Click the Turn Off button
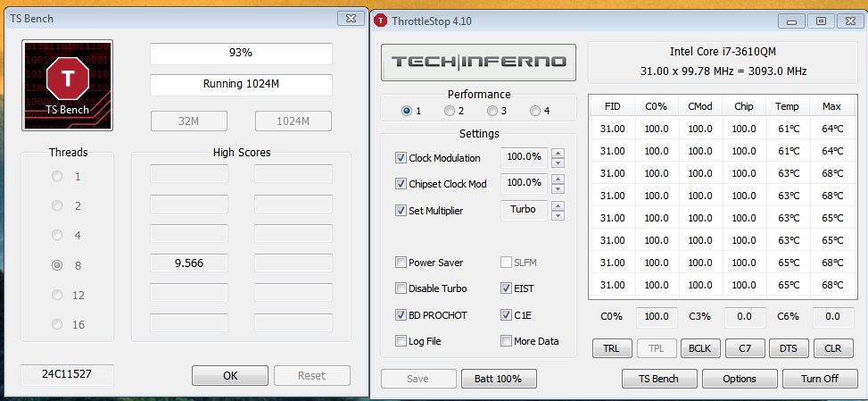The width and height of the screenshot is (868, 401). point(820,379)
